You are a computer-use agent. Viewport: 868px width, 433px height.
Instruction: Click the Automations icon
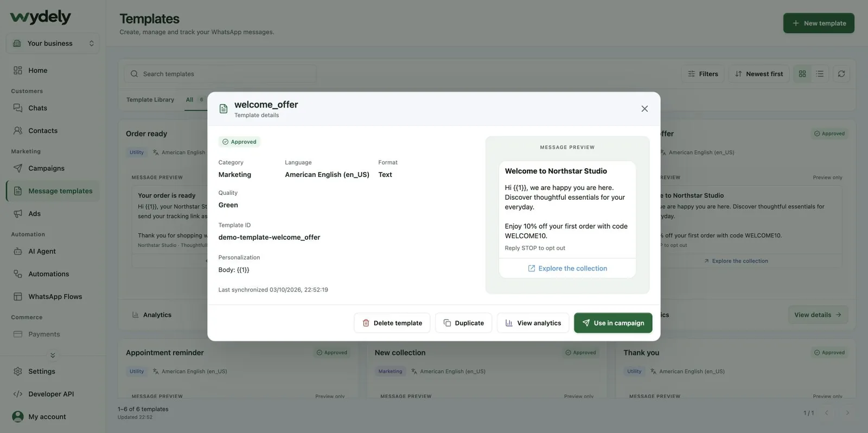click(18, 274)
